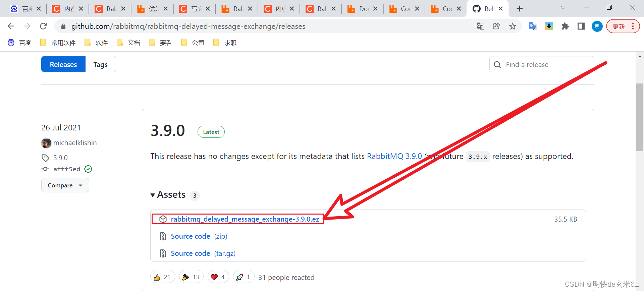Download Source code (tar.gz)
Image resolution: width=644 pixels, height=291 pixels.
click(x=203, y=253)
